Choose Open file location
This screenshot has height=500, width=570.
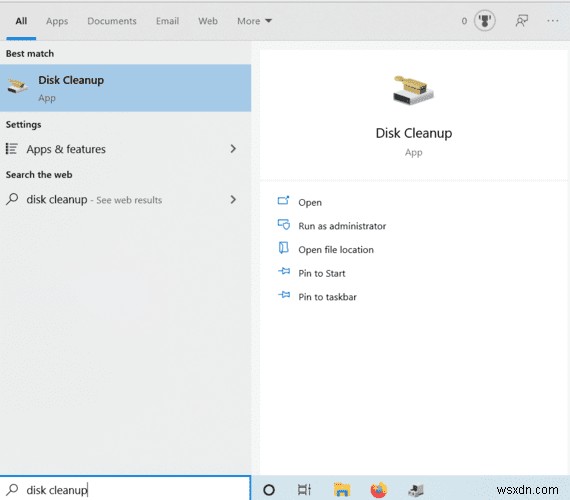click(x=336, y=250)
